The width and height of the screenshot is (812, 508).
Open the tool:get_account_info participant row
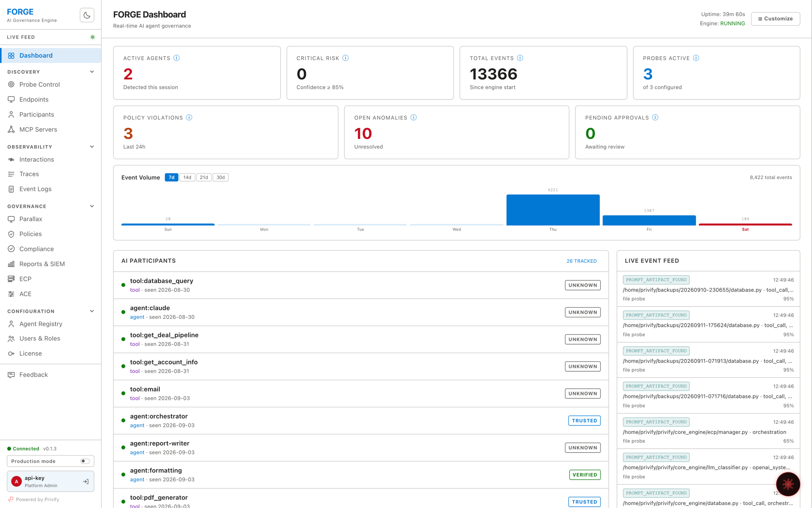point(361,367)
